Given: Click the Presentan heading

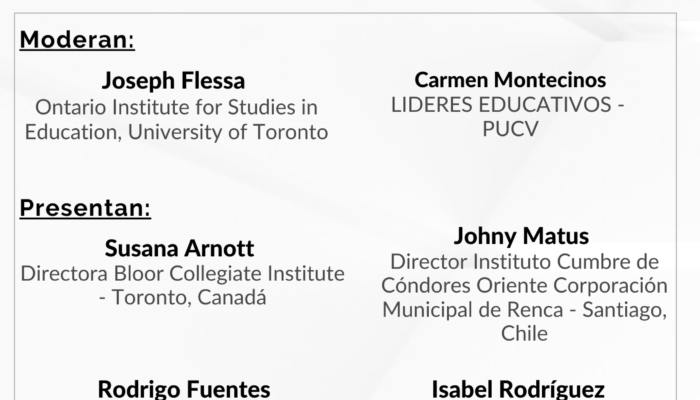Looking at the screenshot, I should [x=85, y=208].
